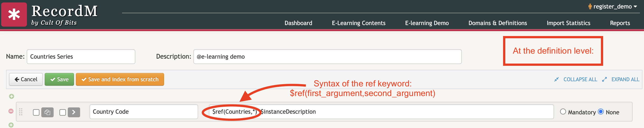This screenshot has height=128, width=644.
Task: Tick the checkbox beside the copy icon
Action: pyautogui.click(x=36, y=112)
